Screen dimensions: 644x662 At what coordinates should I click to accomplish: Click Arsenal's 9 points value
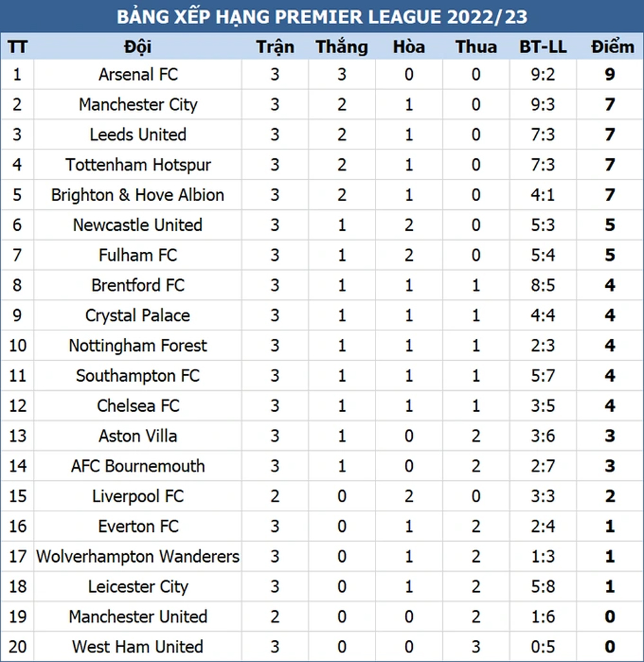(610, 74)
